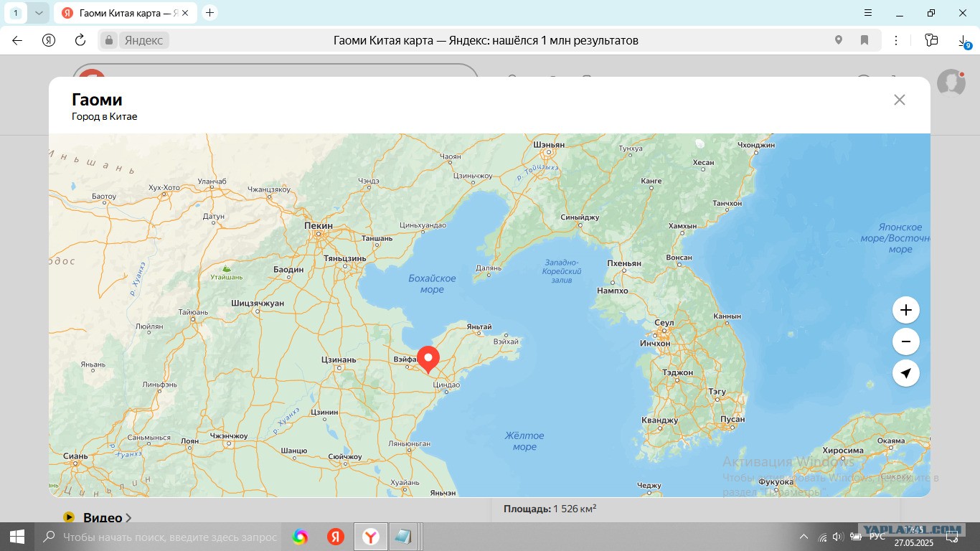Click the Гаоми heading in the popup
This screenshot has width=980, height=551.
97,100
